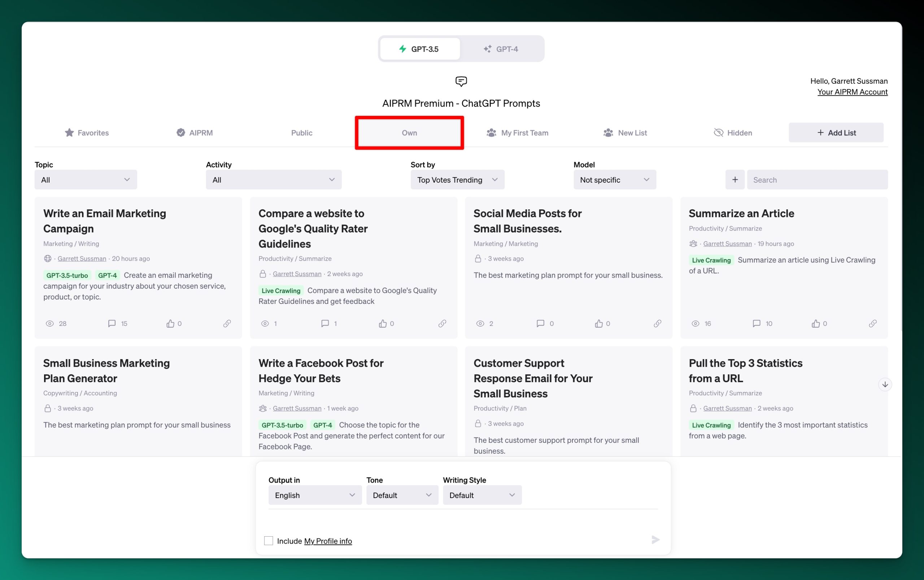The width and height of the screenshot is (924, 580).
Task: Copy link icon on Summarize an Article card
Action: [x=873, y=323]
